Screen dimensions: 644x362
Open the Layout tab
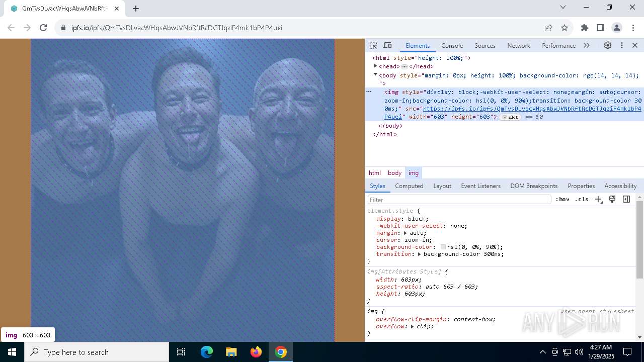(442, 186)
